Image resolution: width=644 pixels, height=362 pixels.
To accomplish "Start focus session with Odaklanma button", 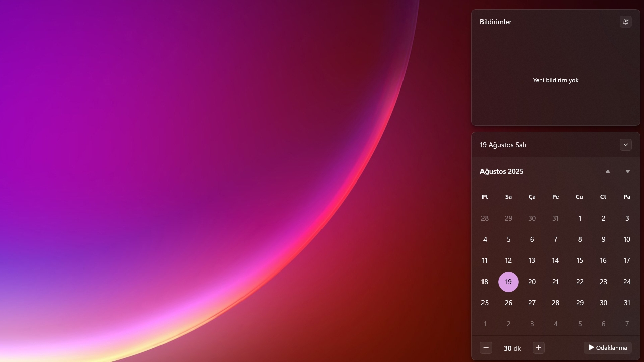I will coord(608,348).
